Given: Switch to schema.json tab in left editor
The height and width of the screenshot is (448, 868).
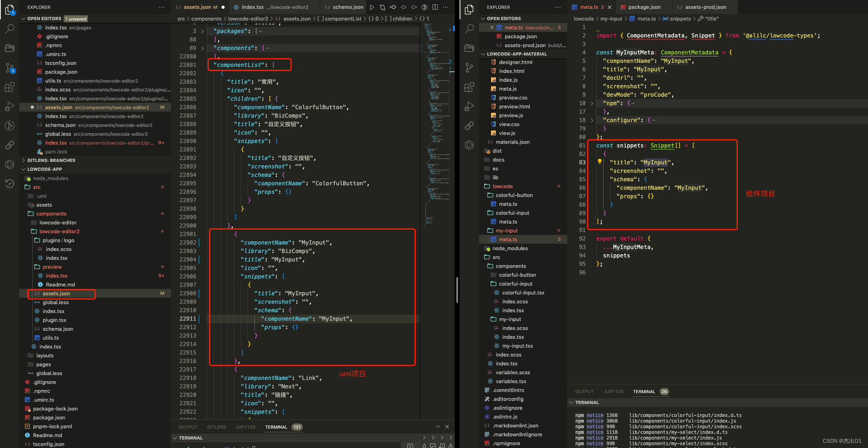Looking at the screenshot, I should 344,7.
